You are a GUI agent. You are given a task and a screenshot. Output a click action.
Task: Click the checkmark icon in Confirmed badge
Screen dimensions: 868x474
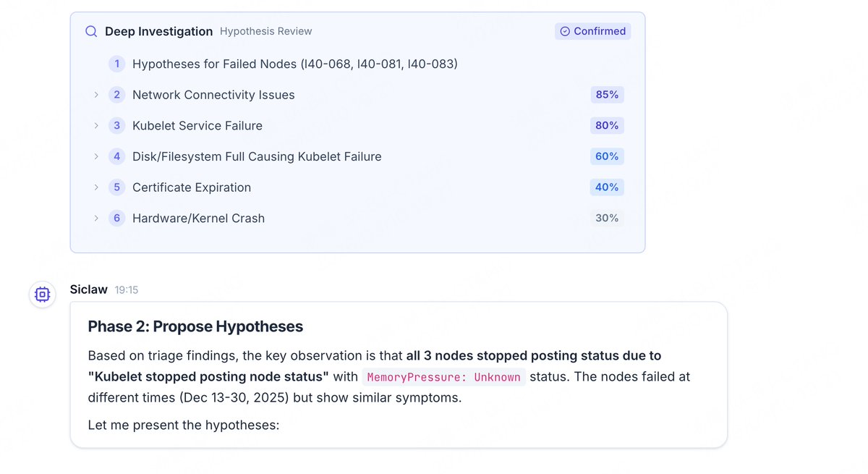coord(565,31)
